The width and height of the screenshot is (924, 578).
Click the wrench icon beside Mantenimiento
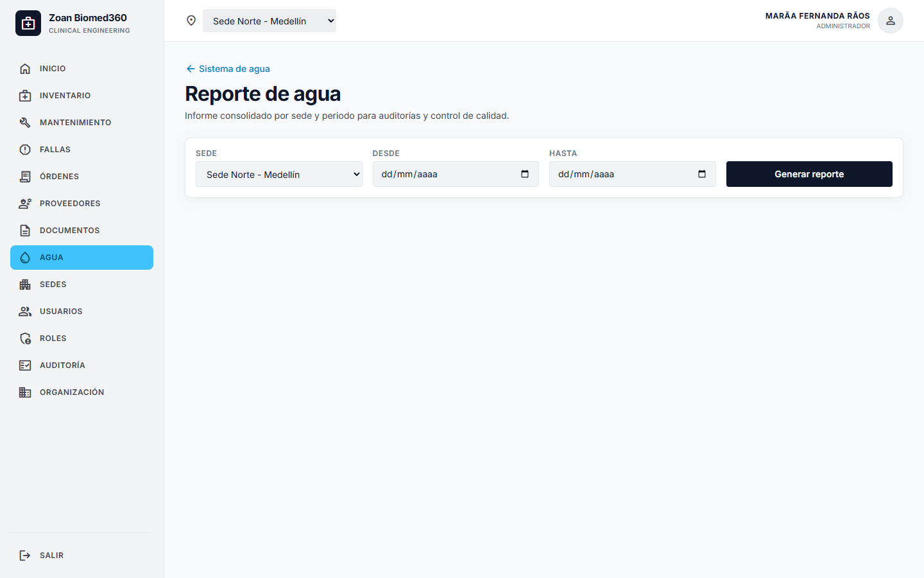point(25,123)
